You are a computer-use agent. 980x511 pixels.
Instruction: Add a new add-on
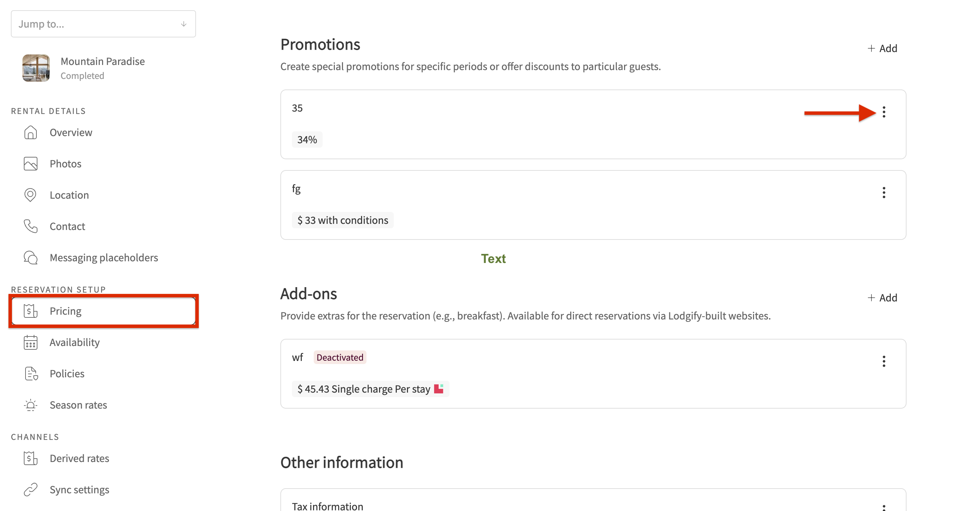click(x=882, y=298)
